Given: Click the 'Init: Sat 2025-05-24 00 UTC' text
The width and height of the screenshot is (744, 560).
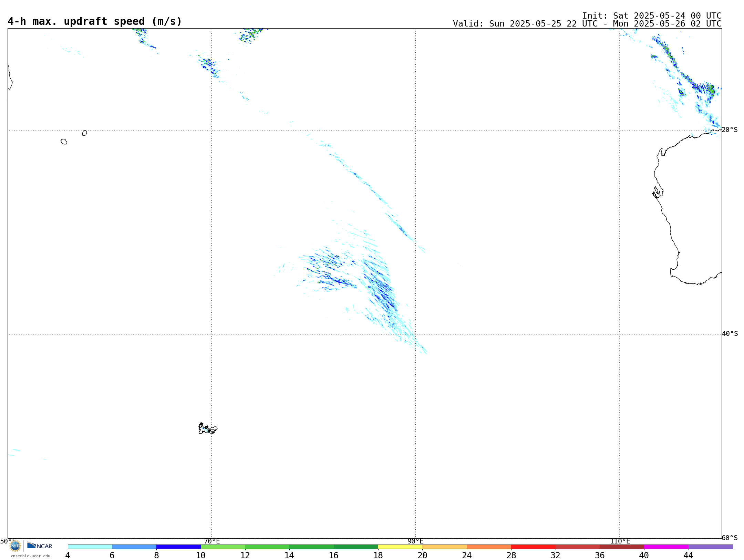Looking at the screenshot, I should point(652,16).
